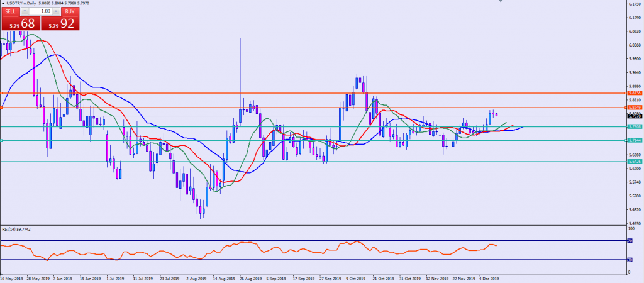Decrease trade volume with the down arrow
Viewport: 644px width, 283px height.
point(25,11)
